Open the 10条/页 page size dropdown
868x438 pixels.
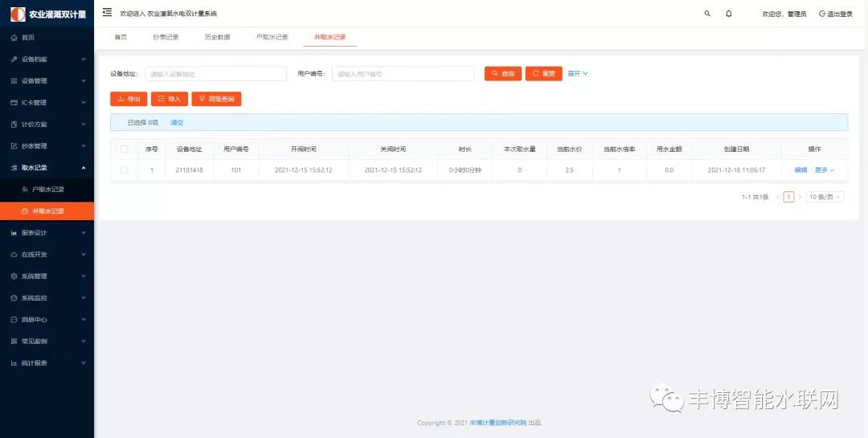pyautogui.click(x=825, y=197)
